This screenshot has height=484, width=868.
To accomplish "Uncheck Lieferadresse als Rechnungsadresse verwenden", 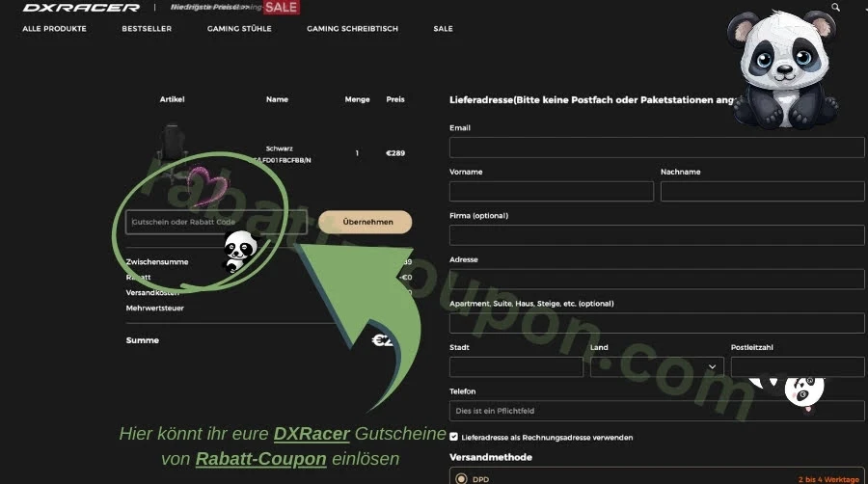I will point(454,437).
